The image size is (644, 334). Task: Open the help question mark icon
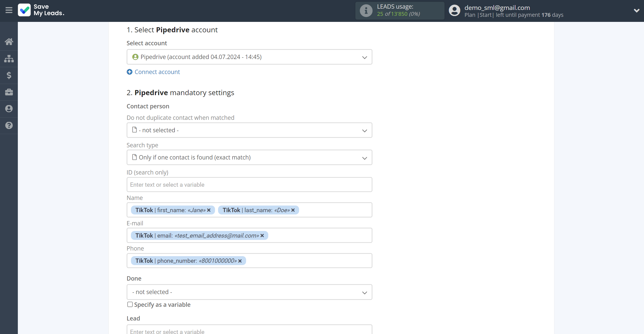coord(9,125)
